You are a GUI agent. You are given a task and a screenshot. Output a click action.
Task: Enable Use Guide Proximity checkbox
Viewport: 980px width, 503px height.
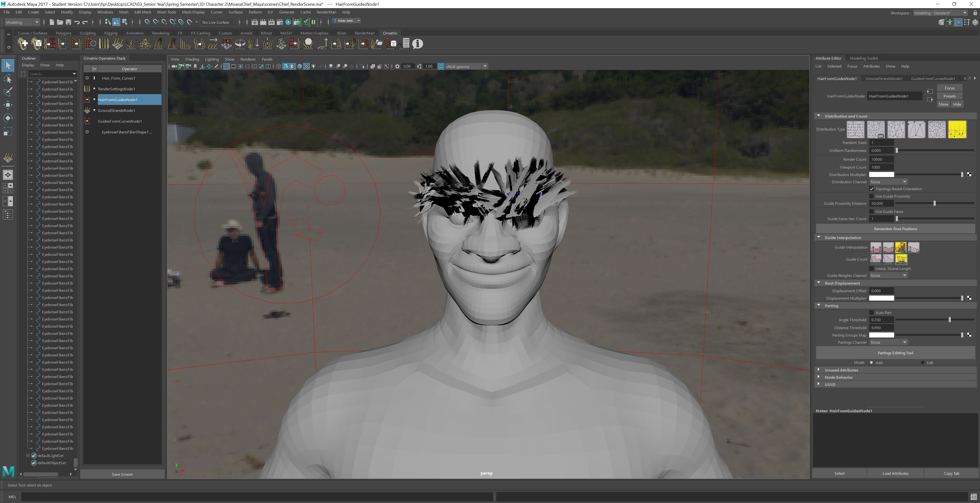pyautogui.click(x=872, y=196)
